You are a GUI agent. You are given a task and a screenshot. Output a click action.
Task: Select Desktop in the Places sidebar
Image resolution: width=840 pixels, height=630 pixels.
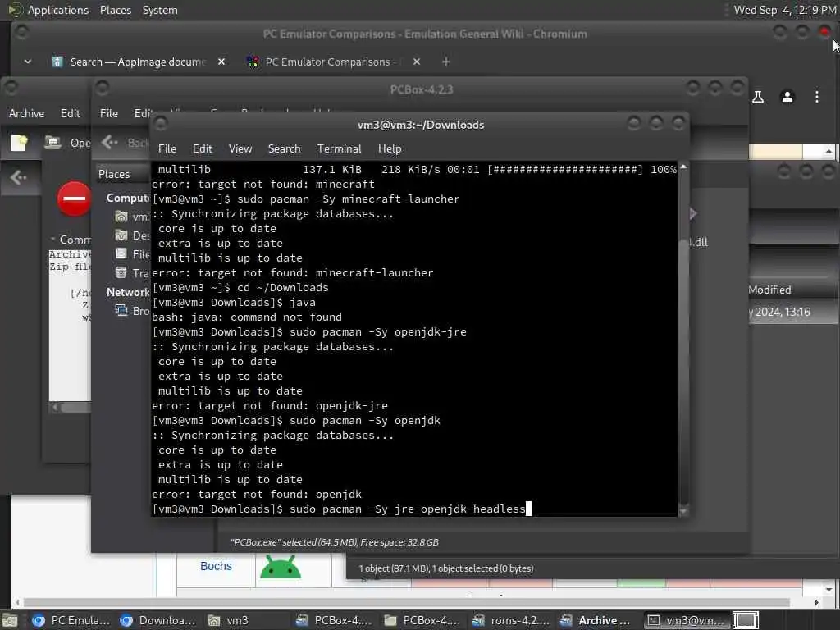[x=132, y=235]
